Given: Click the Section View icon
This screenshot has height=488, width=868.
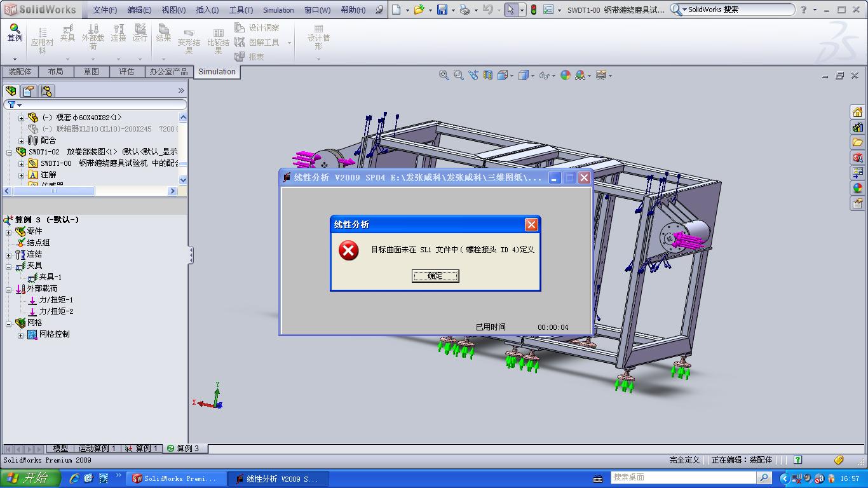Looking at the screenshot, I should point(488,75).
